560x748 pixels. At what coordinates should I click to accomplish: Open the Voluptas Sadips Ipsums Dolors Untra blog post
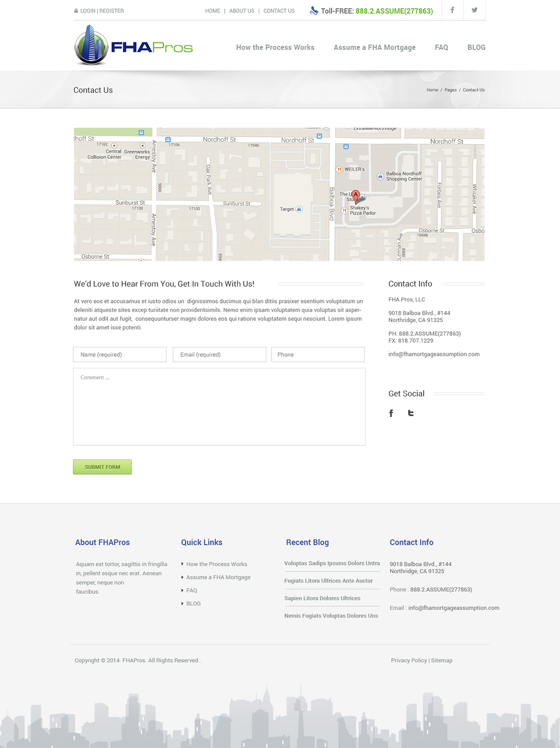pyautogui.click(x=331, y=563)
